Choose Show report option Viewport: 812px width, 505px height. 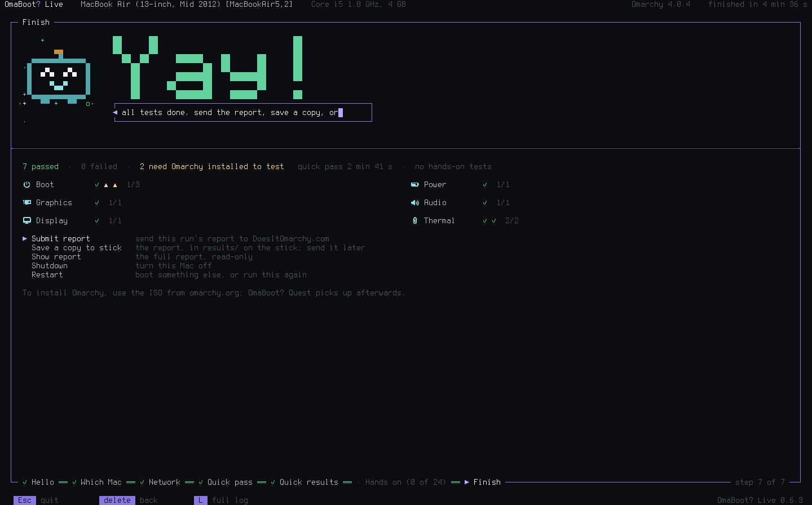click(x=56, y=256)
